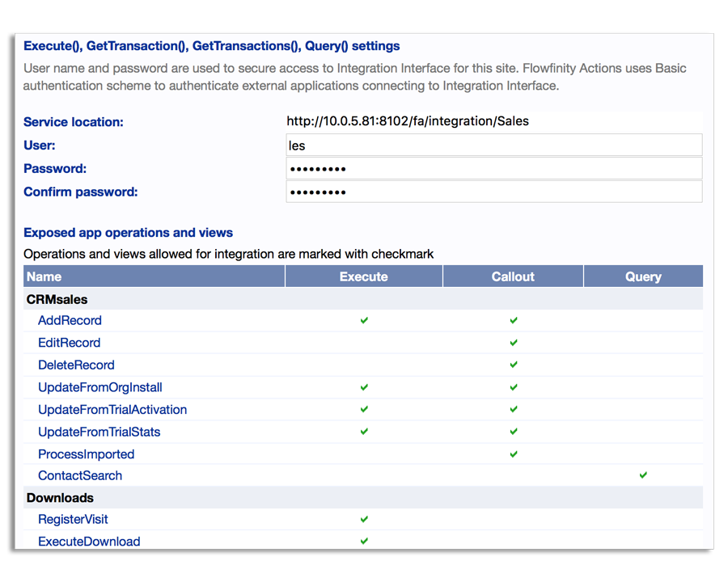Viewport: 728px width, 582px height.
Task: Click the EditRecord Callout checkmark
Action: point(514,343)
